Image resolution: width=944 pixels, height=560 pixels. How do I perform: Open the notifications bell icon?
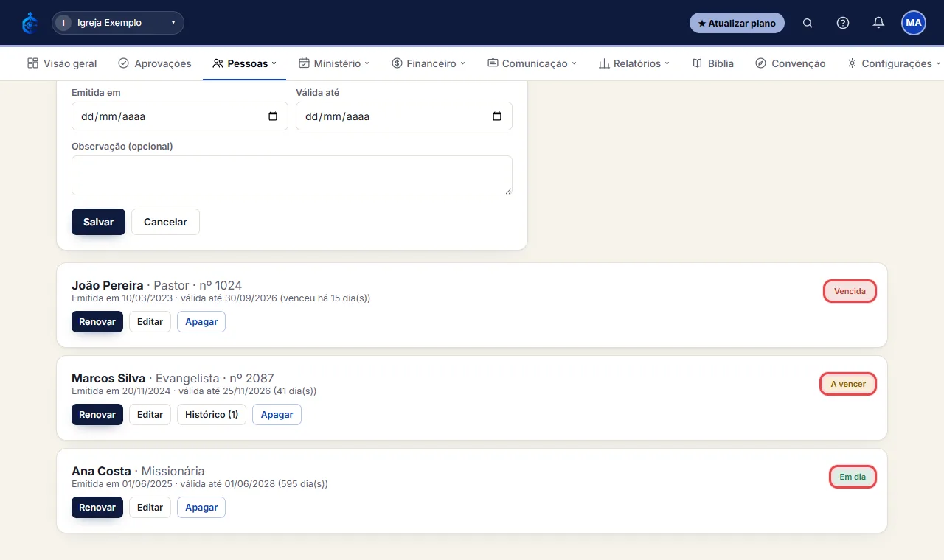click(878, 23)
